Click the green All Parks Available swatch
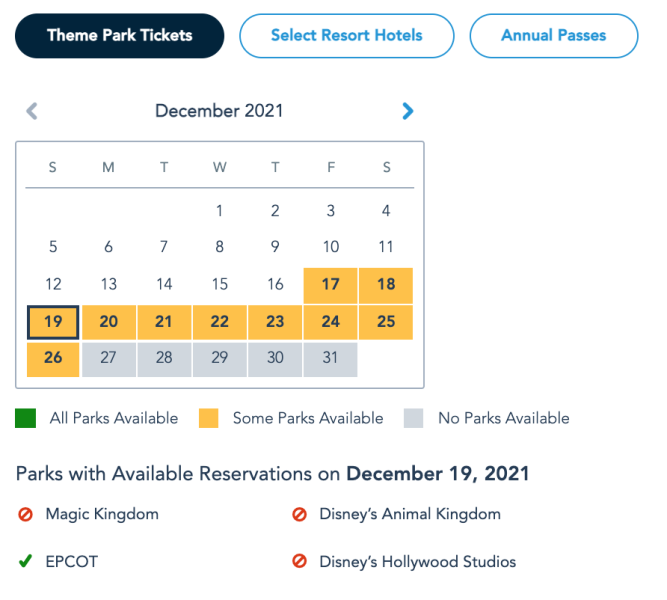Image resolution: width=667 pixels, height=600 pixels. click(x=26, y=418)
